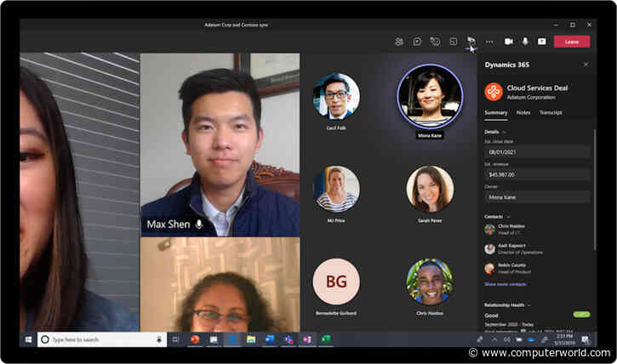Open the Windows Start menu

click(x=28, y=339)
